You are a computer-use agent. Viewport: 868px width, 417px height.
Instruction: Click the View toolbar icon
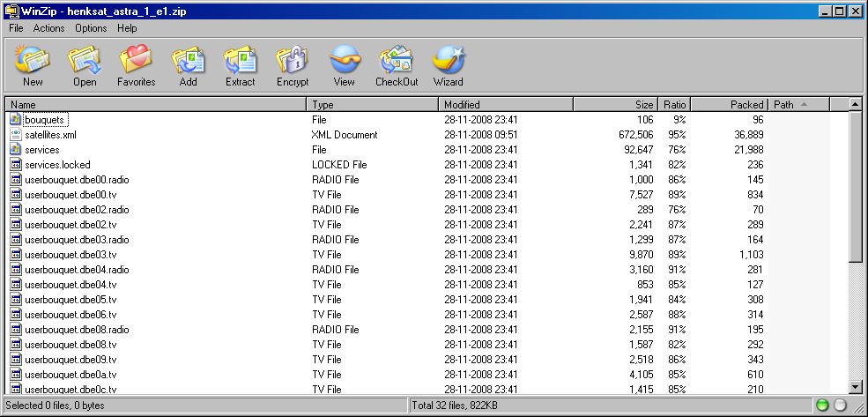click(345, 60)
